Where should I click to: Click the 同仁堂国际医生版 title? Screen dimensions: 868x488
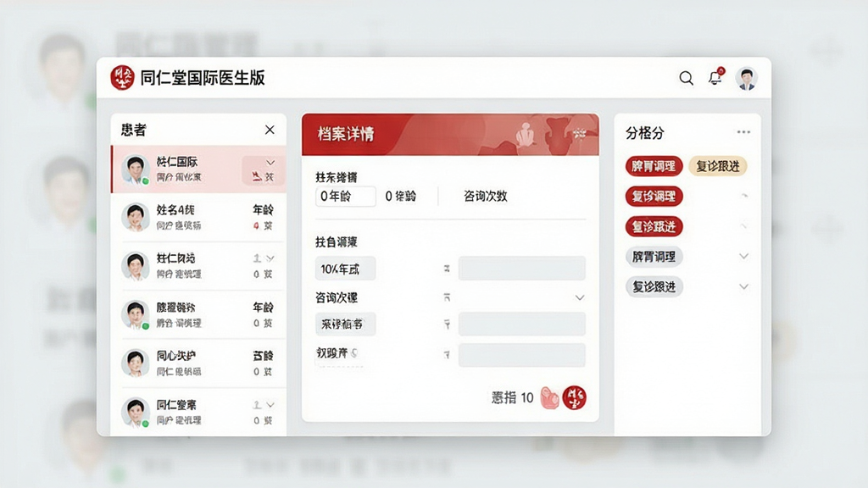click(x=203, y=78)
